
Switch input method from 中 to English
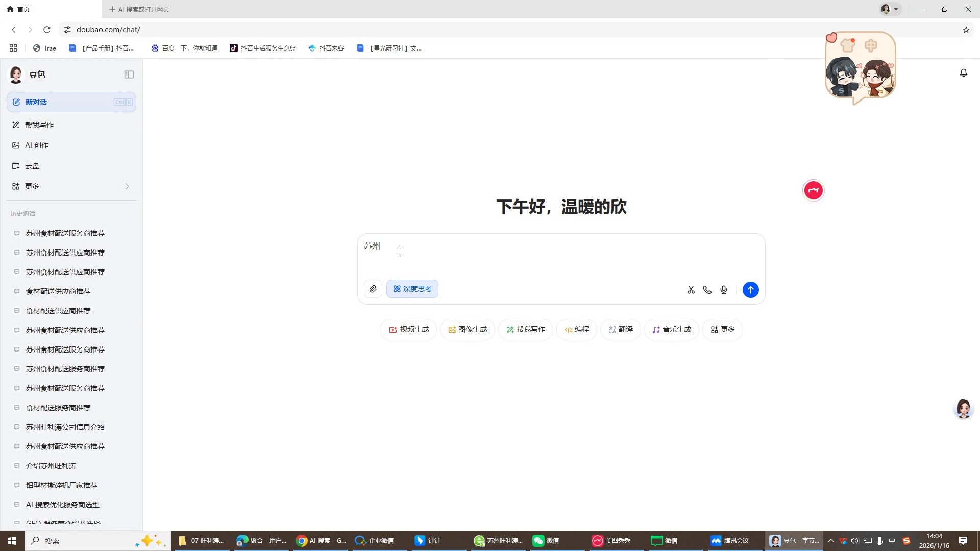[892, 541]
